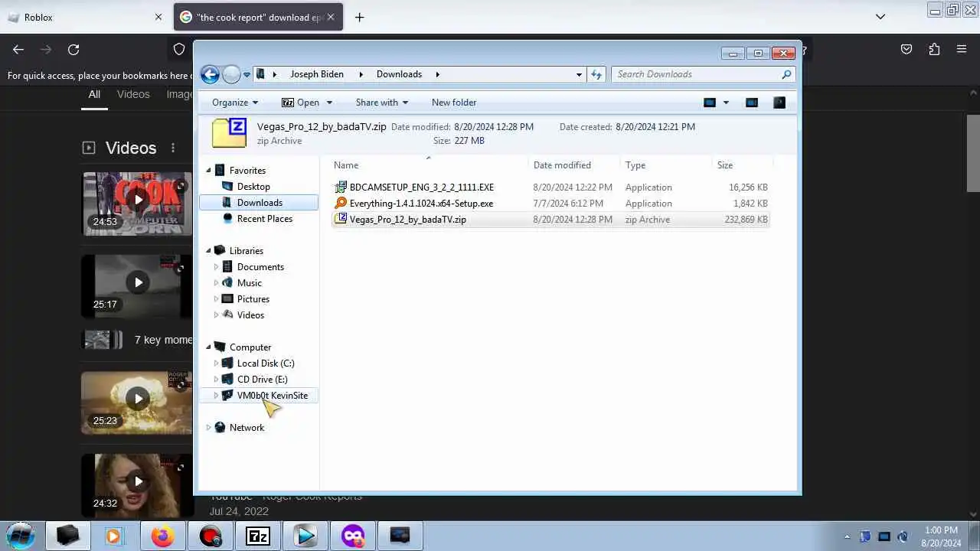This screenshot has height=551, width=980.
Task: Open the view options dropdown arrow
Action: [x=726, y=103]
